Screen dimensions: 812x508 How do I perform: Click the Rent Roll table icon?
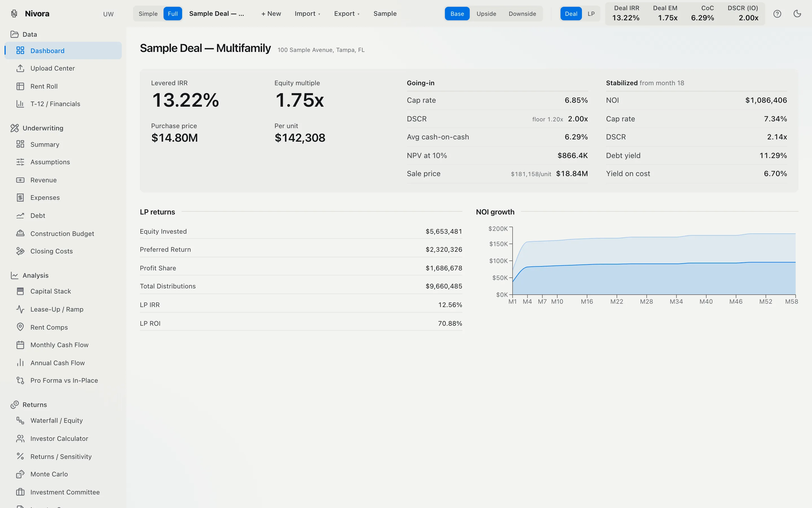point(20,86)
